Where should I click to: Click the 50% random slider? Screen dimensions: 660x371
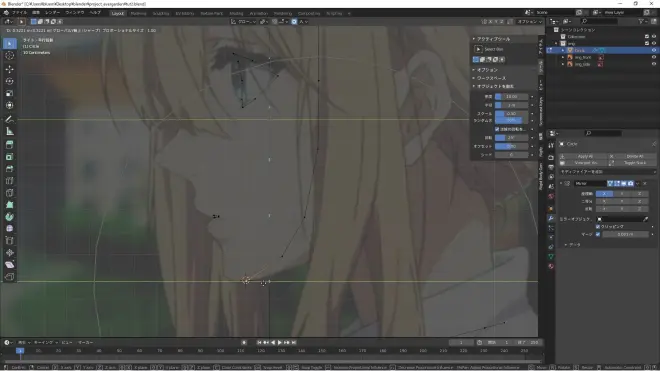pyautogui.click(x=511, y=120)
